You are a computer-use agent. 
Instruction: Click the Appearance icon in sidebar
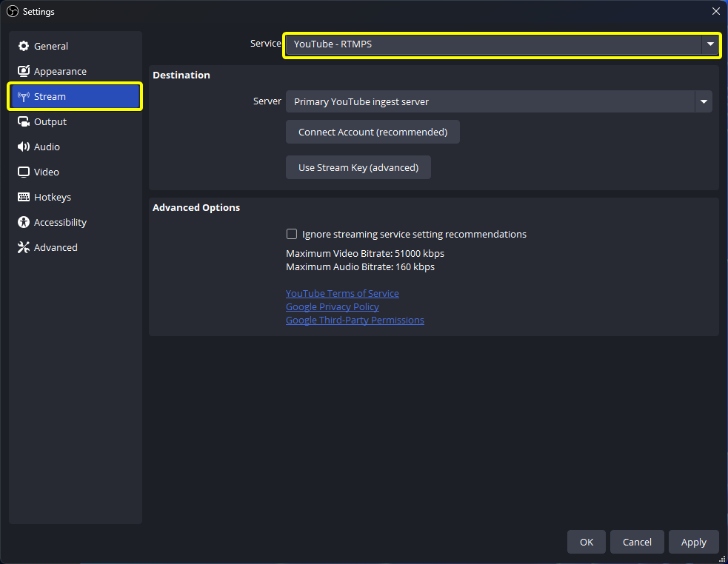click(23, 71)
